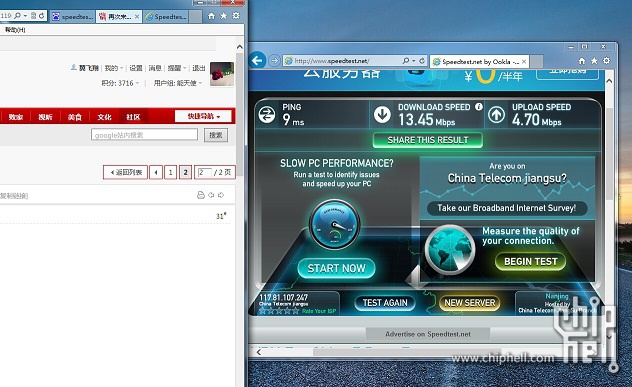Click the download speed info icon

coord(478,107)
